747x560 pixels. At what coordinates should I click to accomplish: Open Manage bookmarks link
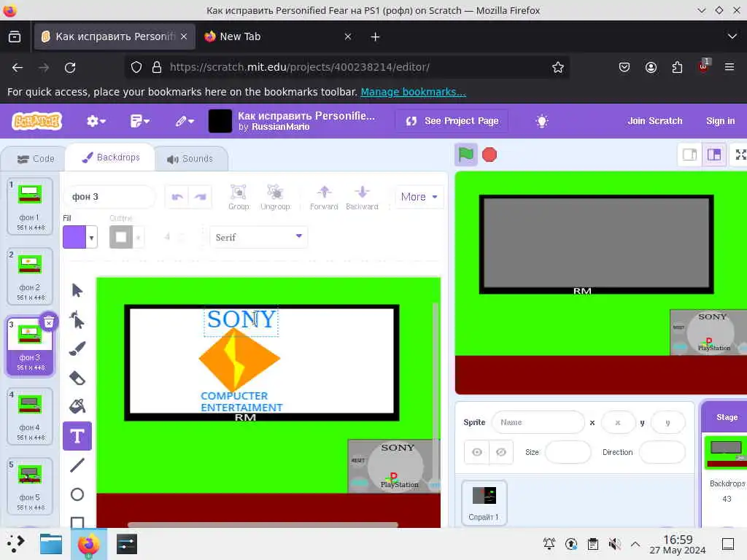click(x=413, y=92)
